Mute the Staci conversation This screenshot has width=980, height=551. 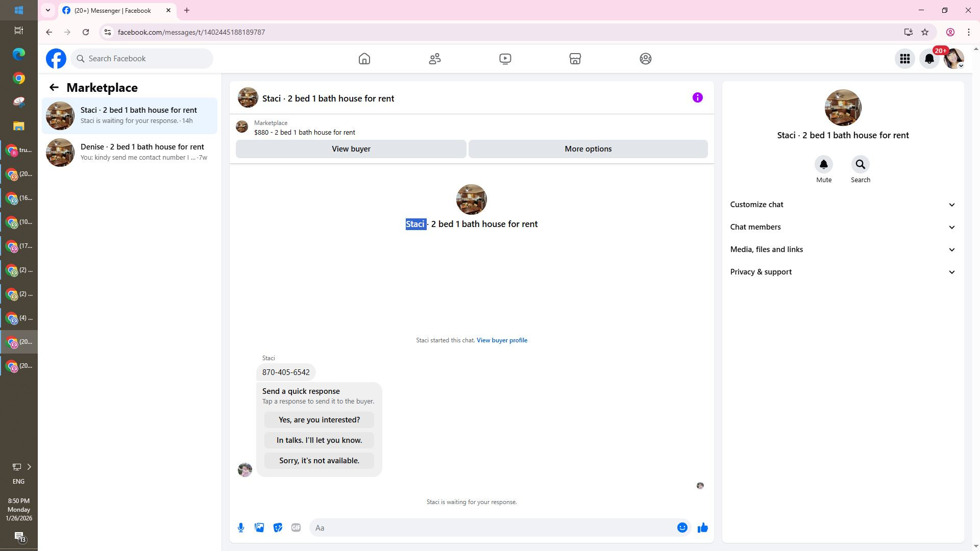pyautogui.click(x=823, y=165)
